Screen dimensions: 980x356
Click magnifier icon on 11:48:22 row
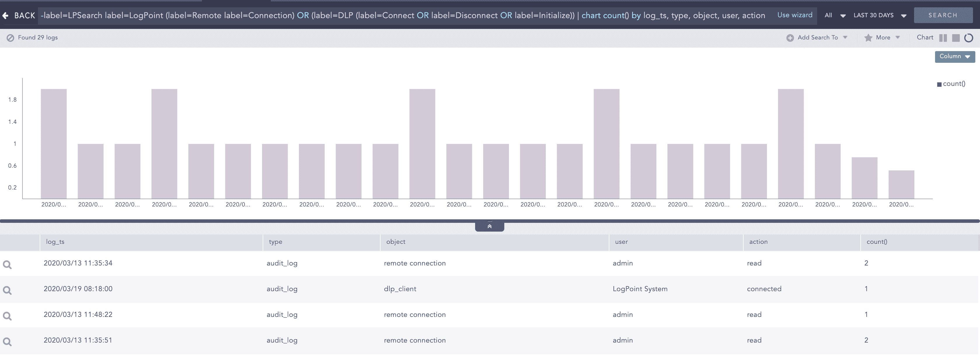coord(7,316)
